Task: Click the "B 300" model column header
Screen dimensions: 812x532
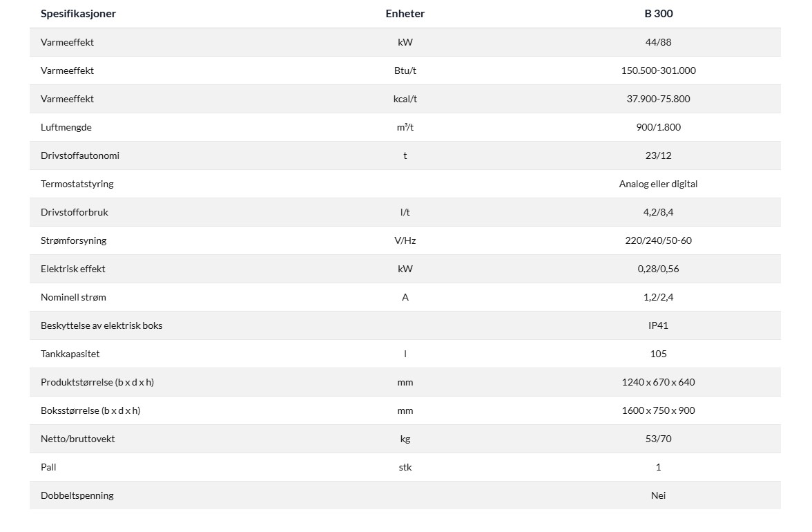Action: [x=658, y=14]
